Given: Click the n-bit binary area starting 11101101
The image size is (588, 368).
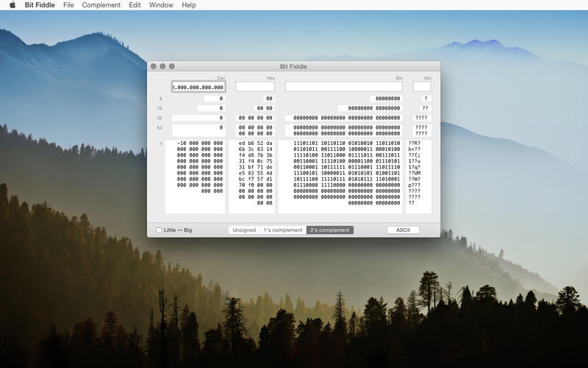Looking at the screenshot, I should click(340, 177).
